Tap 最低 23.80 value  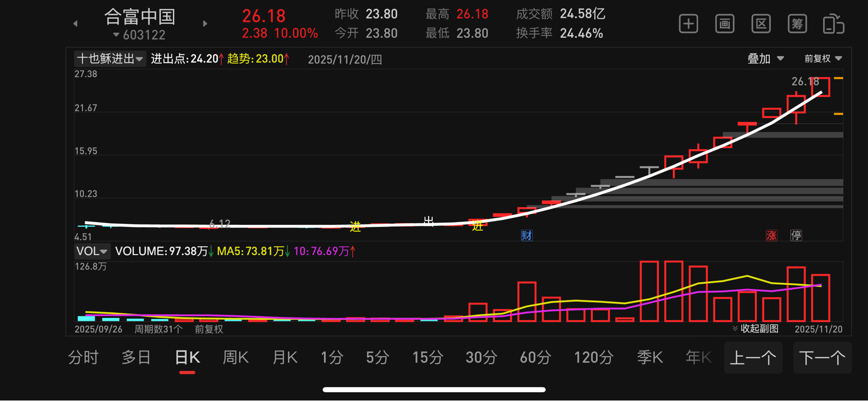coord(472,33)
